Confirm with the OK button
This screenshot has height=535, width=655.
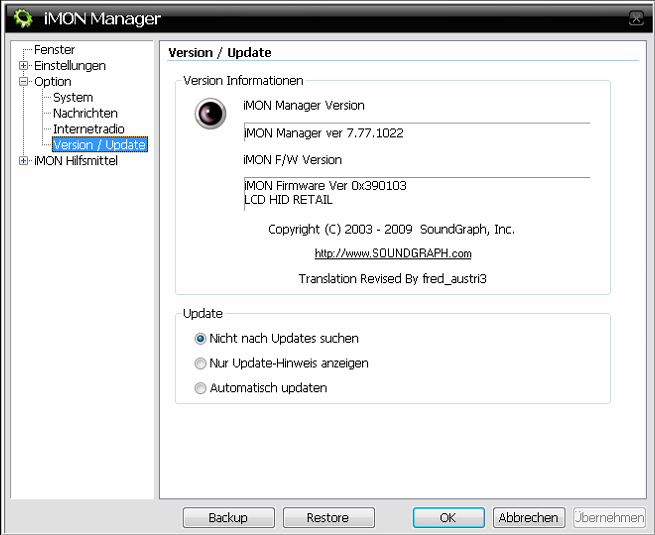[x=448, y=518]
